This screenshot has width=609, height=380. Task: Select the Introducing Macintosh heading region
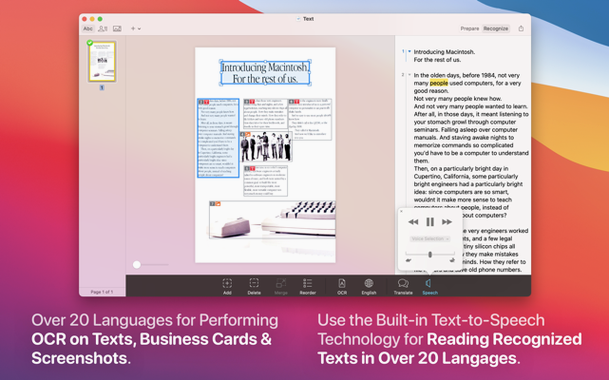tap(265, 73)
